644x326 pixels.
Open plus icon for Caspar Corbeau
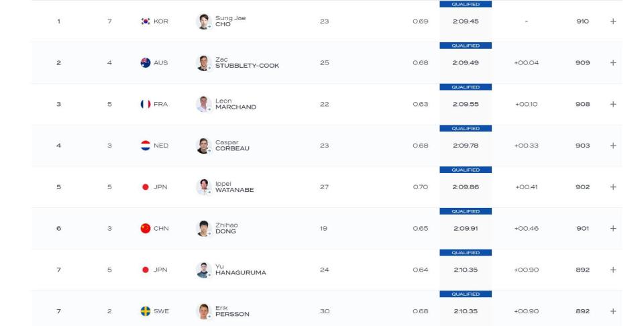(612, 146)
